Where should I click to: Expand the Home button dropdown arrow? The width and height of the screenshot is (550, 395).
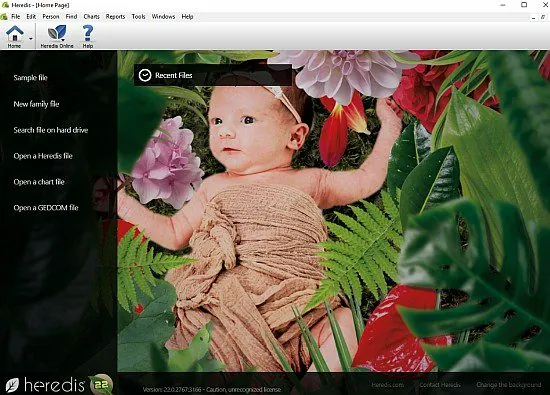(x=31, y=39)
